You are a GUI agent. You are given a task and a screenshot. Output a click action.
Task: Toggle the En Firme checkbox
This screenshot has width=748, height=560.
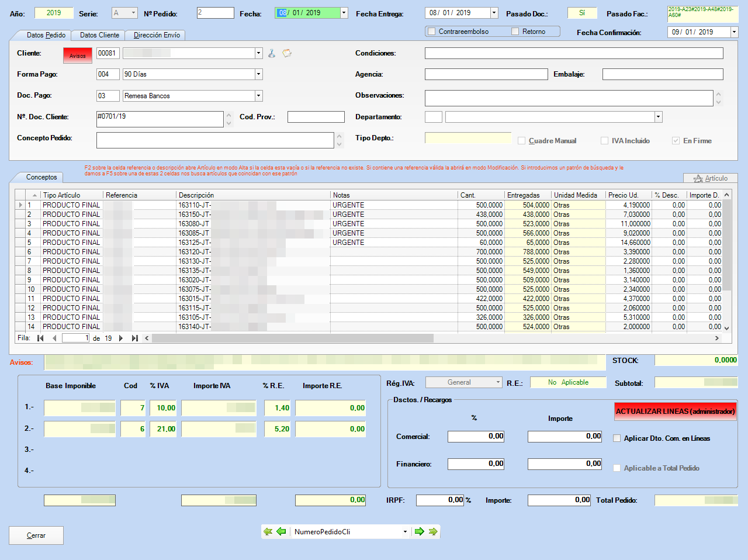(676, 141)
